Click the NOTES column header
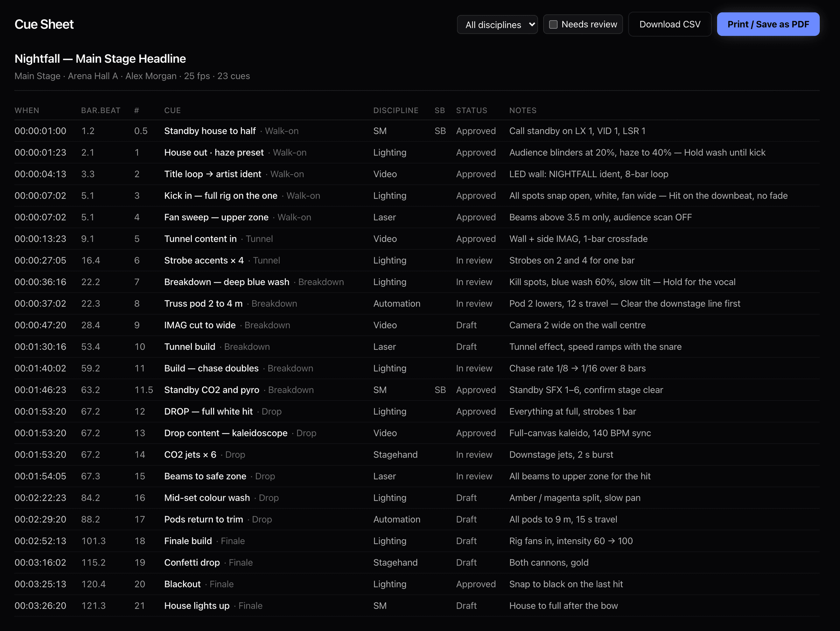 [523, 110]
